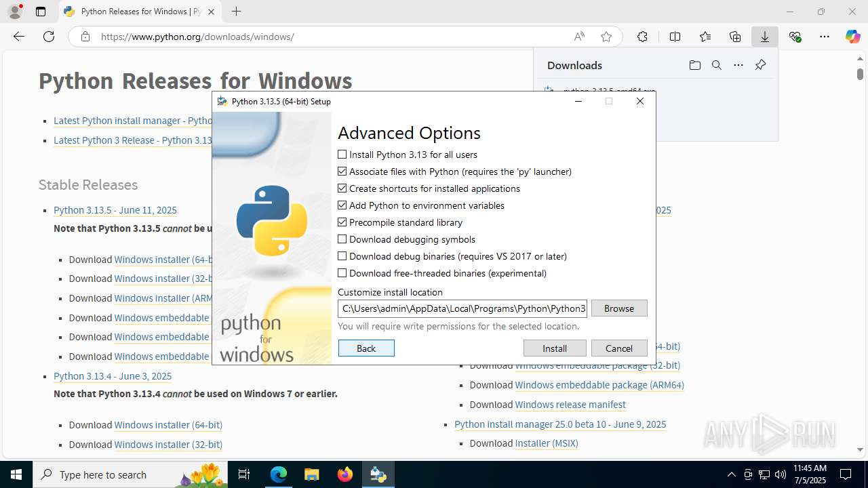
Task: Download 3.13.4 Windows installer (64-bit)
Action: 168,425
